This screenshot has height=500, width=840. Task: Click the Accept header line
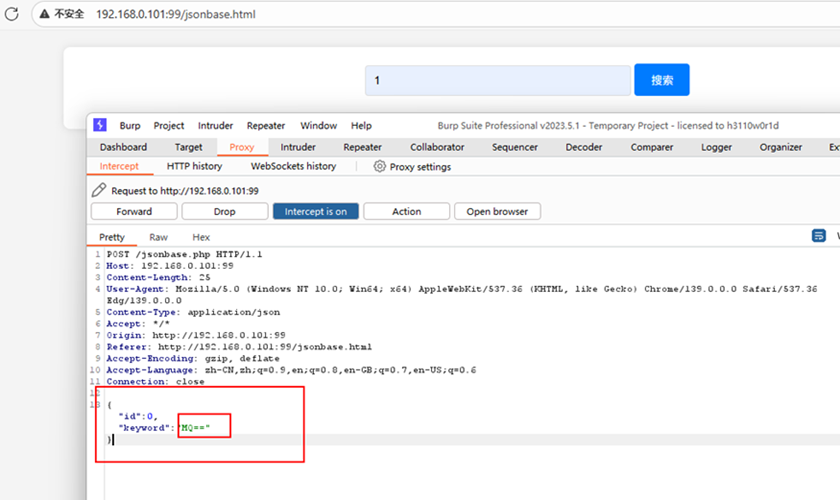pyautogui.click(x=138, y=324)
